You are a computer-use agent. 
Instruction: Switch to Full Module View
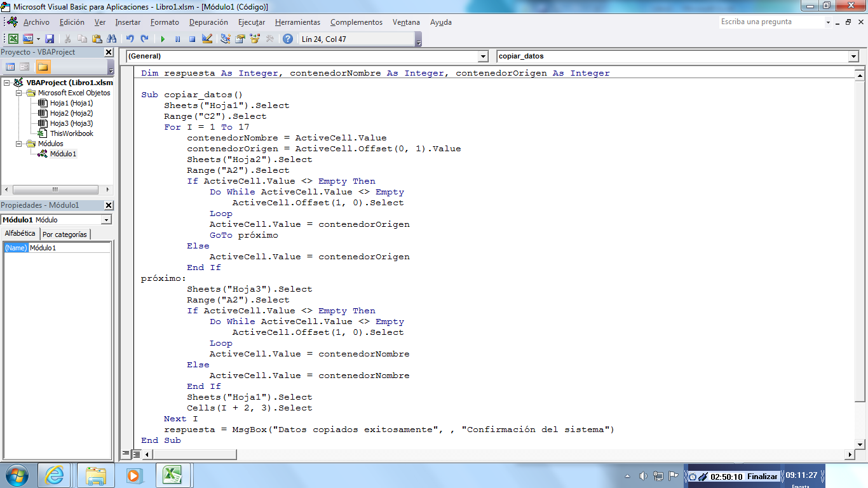coord(135,454)
